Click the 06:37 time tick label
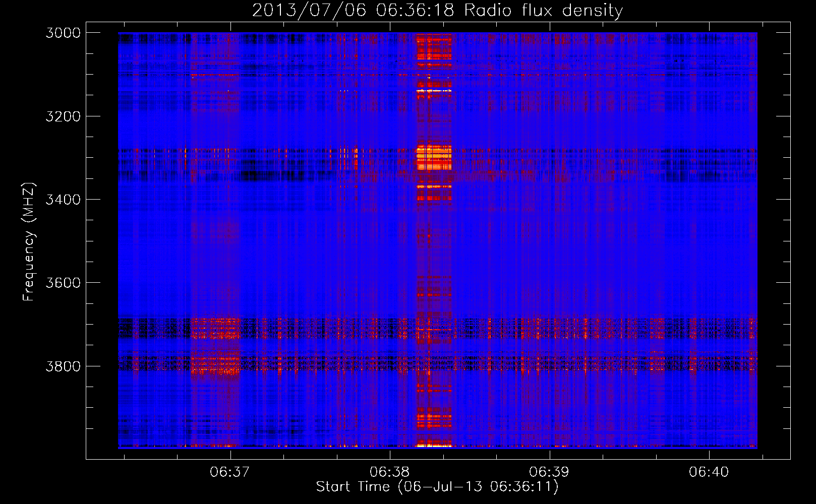816x504 pixels. tap(230, 472)
